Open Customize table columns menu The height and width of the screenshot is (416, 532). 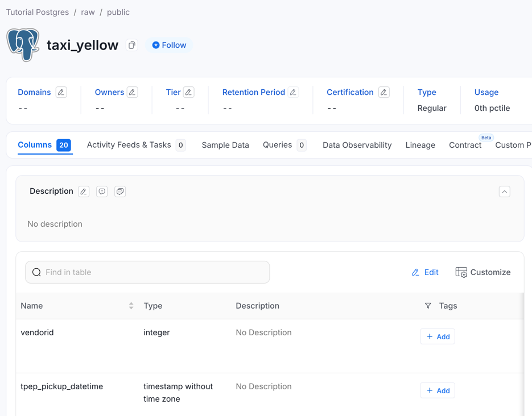click(x=482, y=272)
